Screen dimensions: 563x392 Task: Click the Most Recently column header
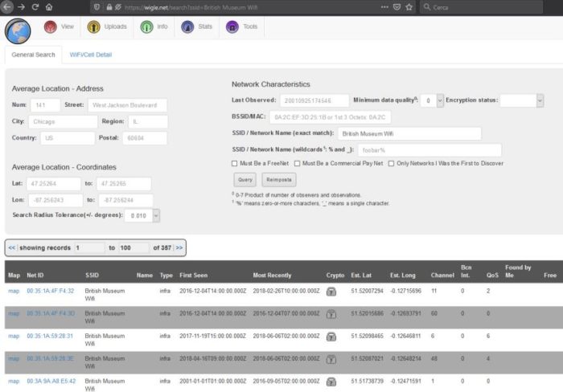pos(272,276)
